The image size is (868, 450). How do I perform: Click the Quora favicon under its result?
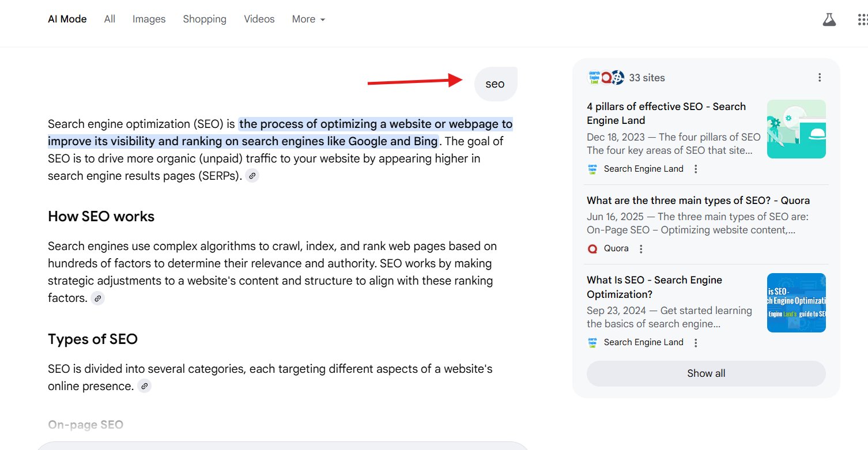(592, 248)
